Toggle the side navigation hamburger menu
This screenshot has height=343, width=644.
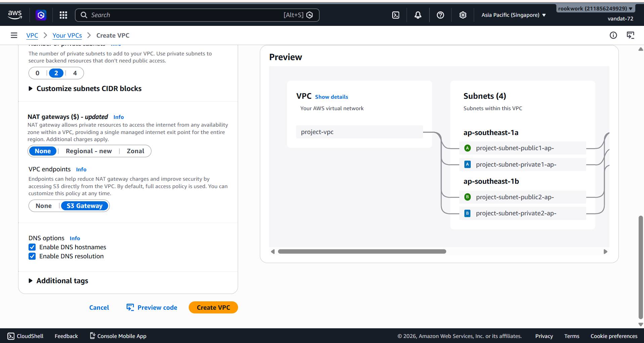click(x=14, y=35)
